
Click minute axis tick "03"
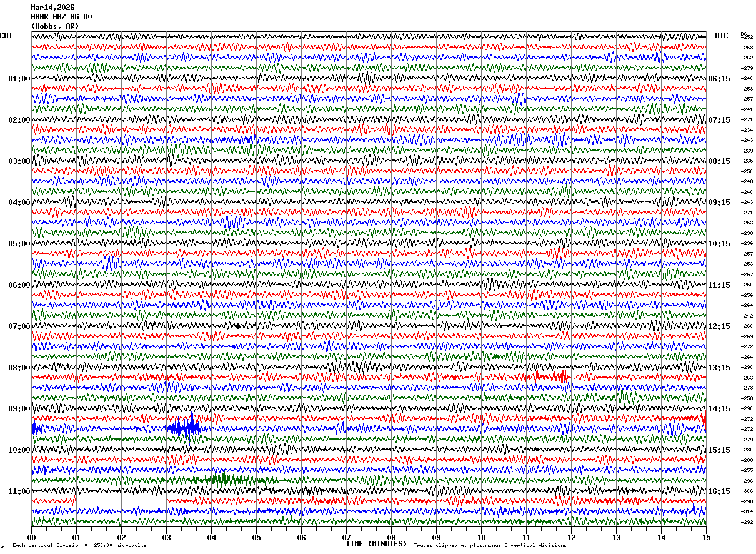pyautogui.click(x=166, y=537)
